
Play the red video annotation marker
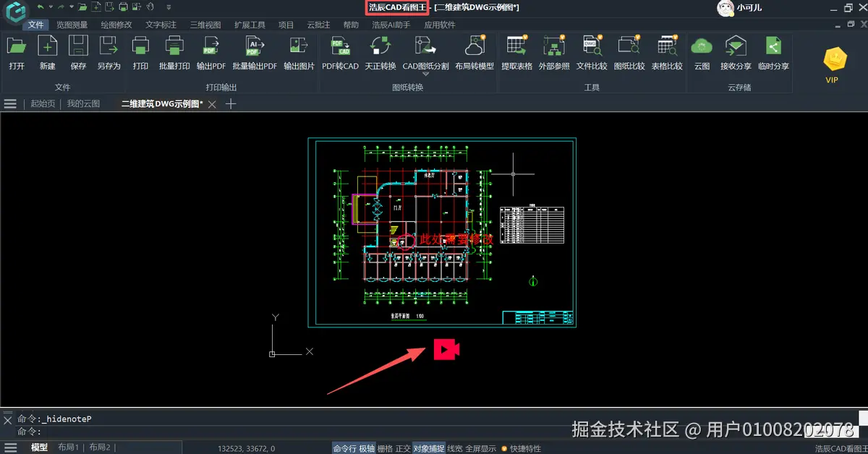[446, 349]
